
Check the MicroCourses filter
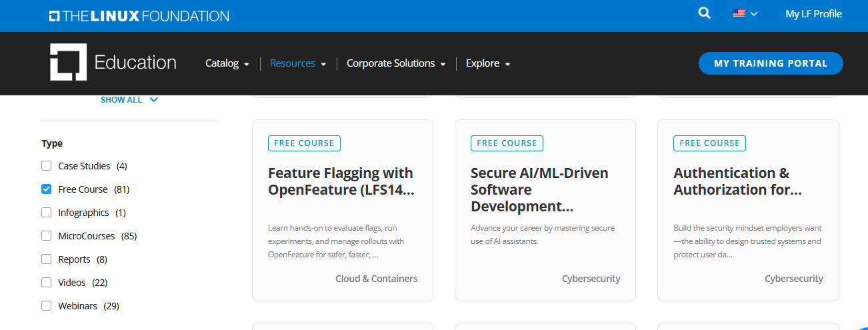tap(46, 236)
